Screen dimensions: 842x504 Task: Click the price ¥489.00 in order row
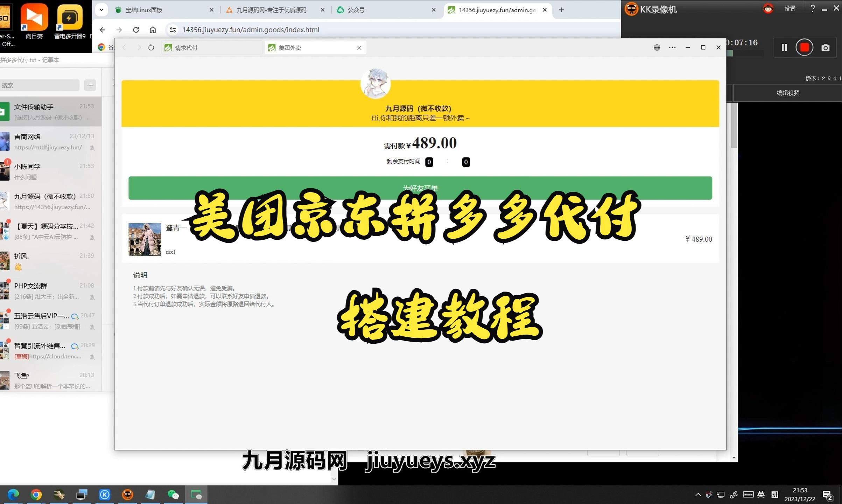tap(699, 239)
